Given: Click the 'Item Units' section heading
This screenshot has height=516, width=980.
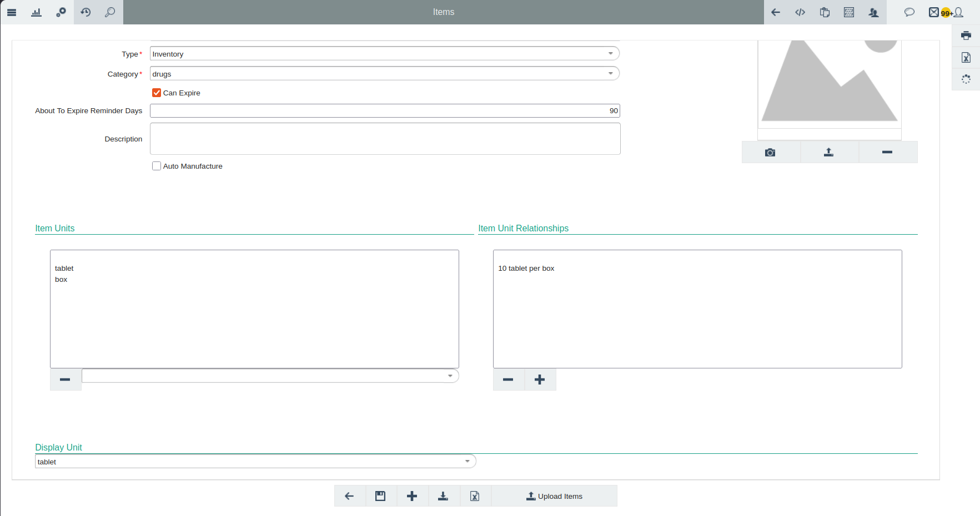Looking at the screenshot, I should click(x=55, y=228).
